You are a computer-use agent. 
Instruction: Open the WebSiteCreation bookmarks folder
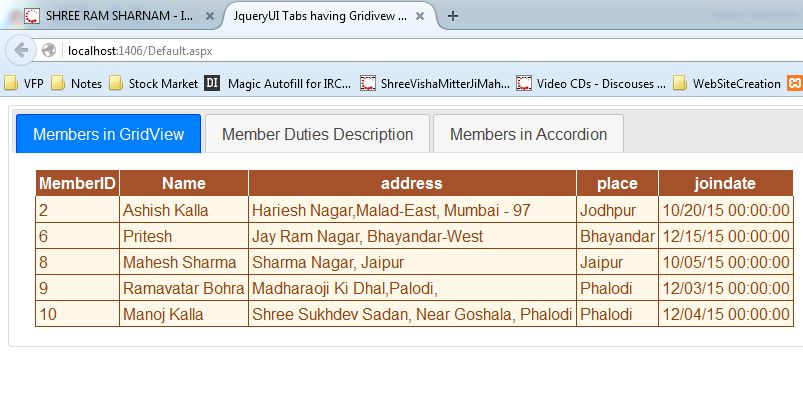[728, 84]
